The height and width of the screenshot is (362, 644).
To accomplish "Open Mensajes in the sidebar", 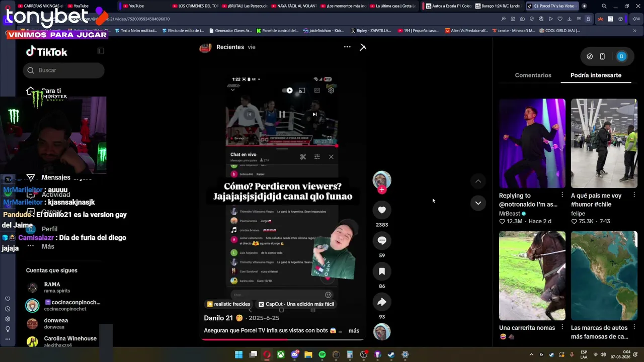I will point(55,177).
